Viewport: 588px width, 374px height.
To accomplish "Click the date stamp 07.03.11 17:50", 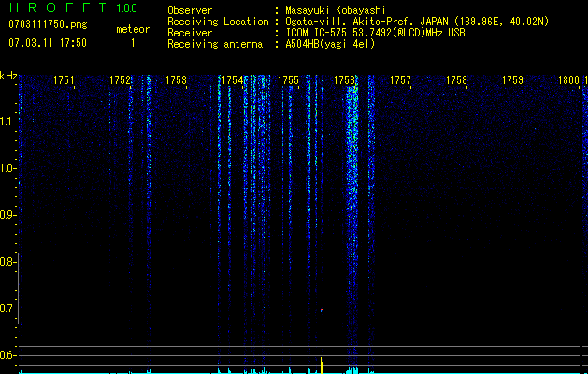I will point(48,43).
